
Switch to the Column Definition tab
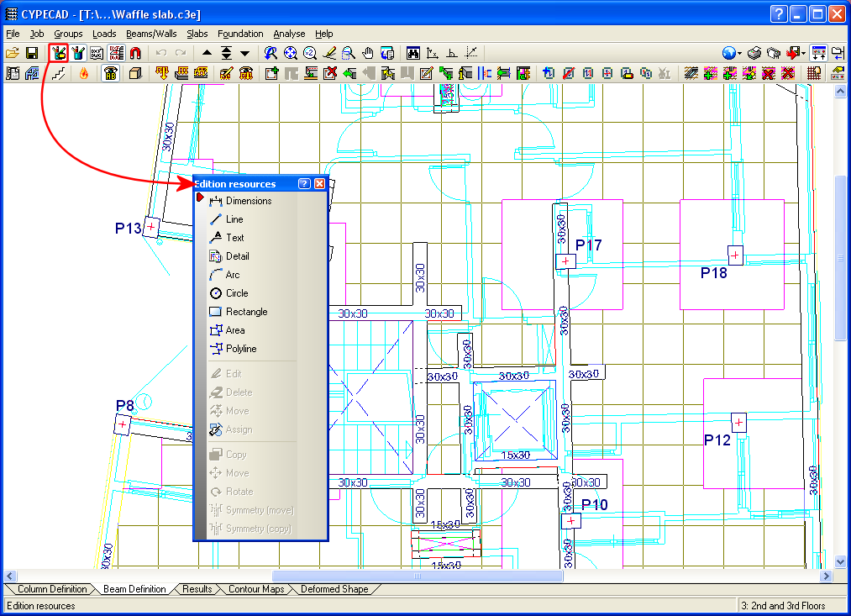(51, 589)
